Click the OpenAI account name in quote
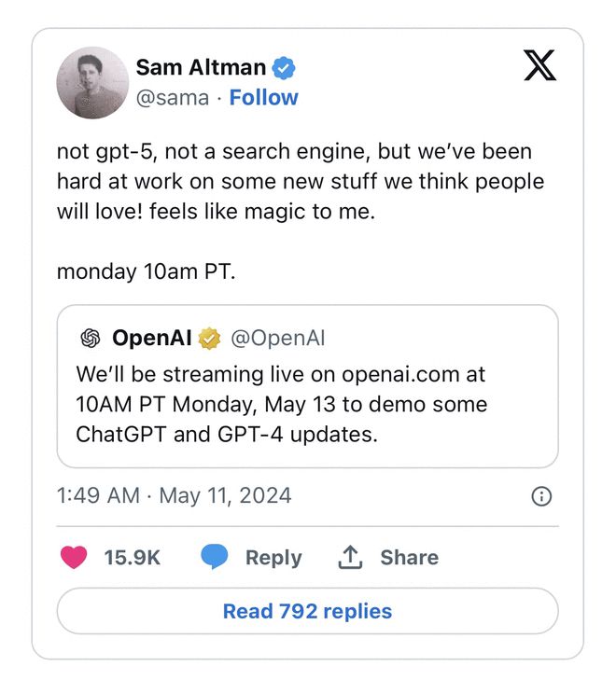 click(x=152, y=338)
